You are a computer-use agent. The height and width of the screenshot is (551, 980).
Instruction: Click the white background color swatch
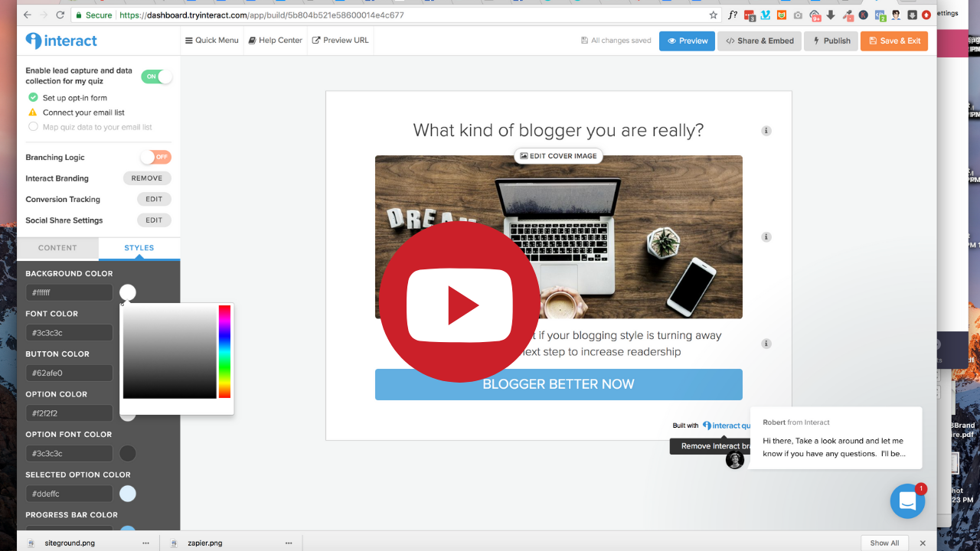(x=128, y=292)
